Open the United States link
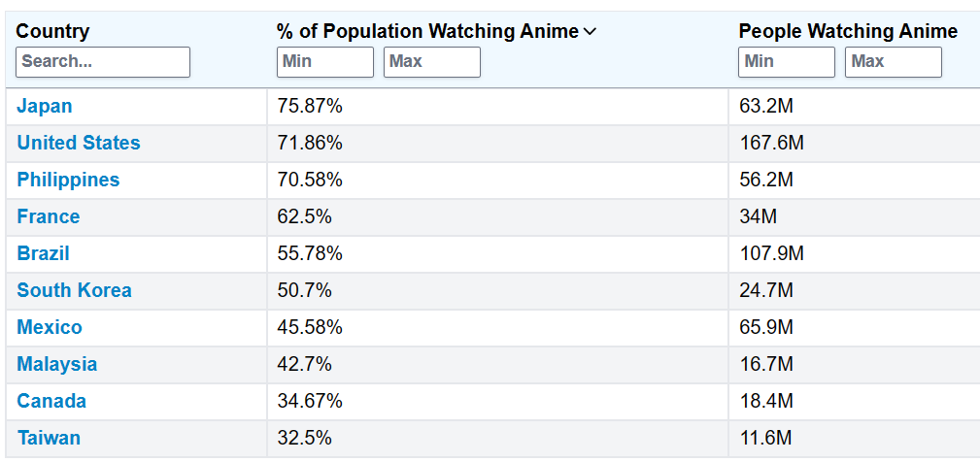 pyautogui.click(x=79, y=143)
